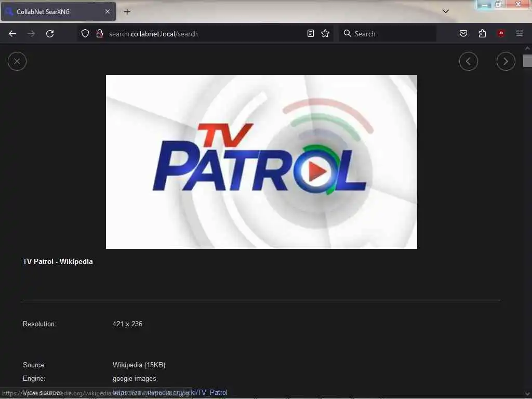Reload the current page
The image size is (532, 399).
50,34
